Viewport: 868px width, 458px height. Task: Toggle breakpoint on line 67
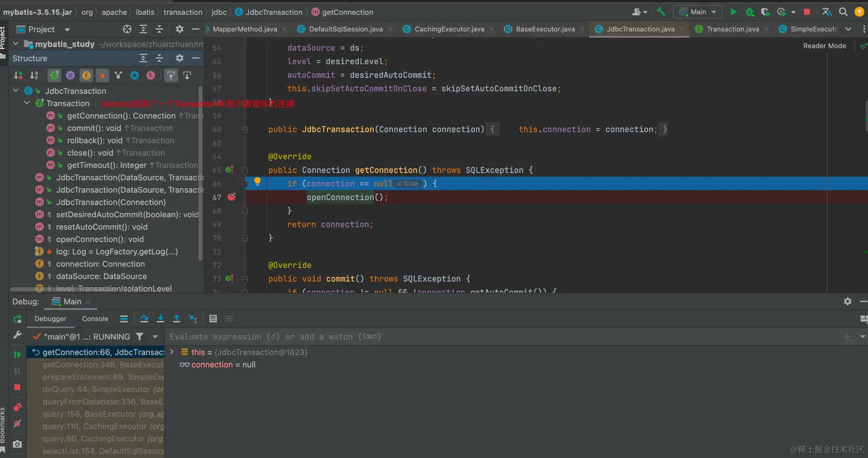232,197
